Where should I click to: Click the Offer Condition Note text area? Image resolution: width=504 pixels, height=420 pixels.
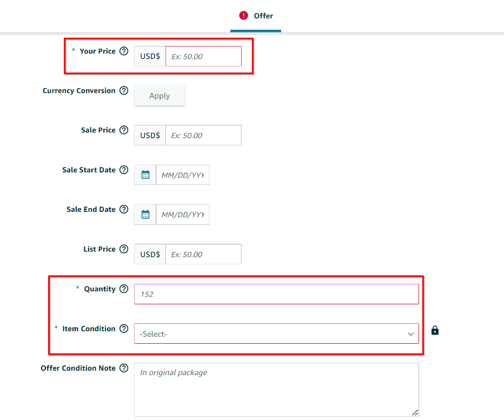(276, 389)
